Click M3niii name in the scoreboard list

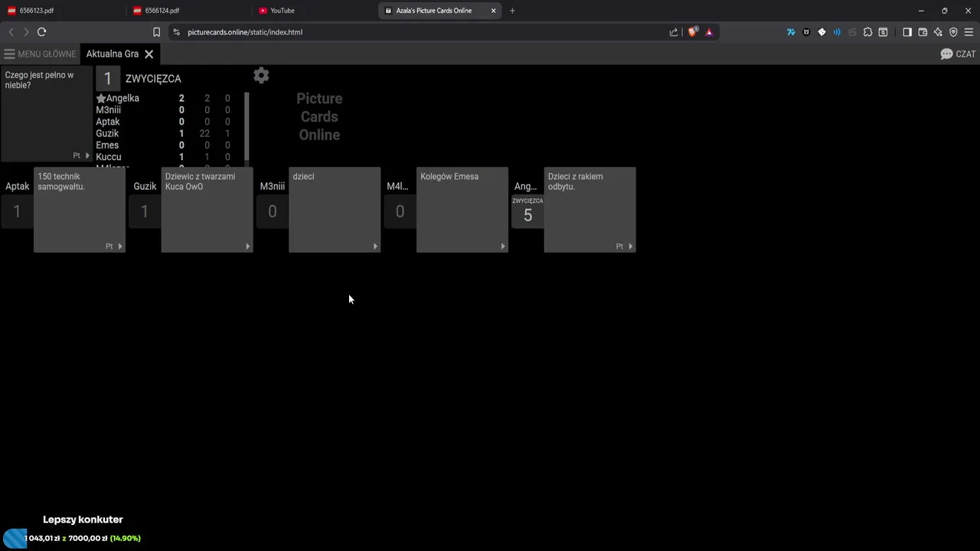109,110
